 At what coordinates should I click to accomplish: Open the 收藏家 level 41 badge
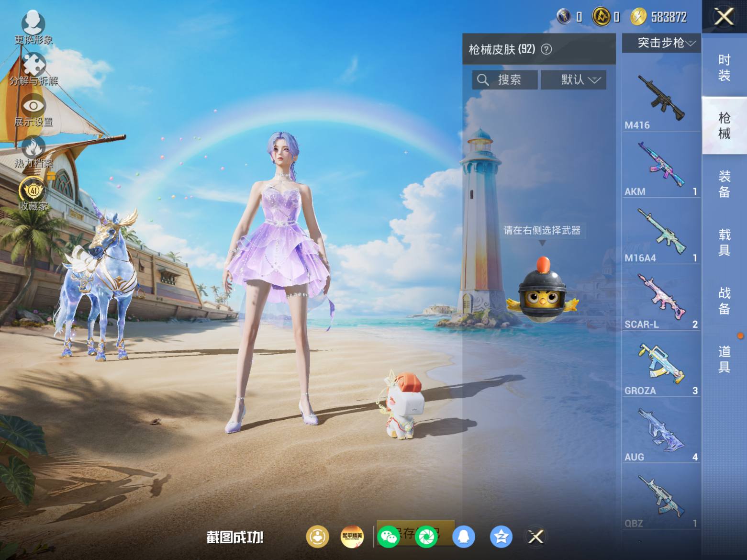[x=33, y=194]
